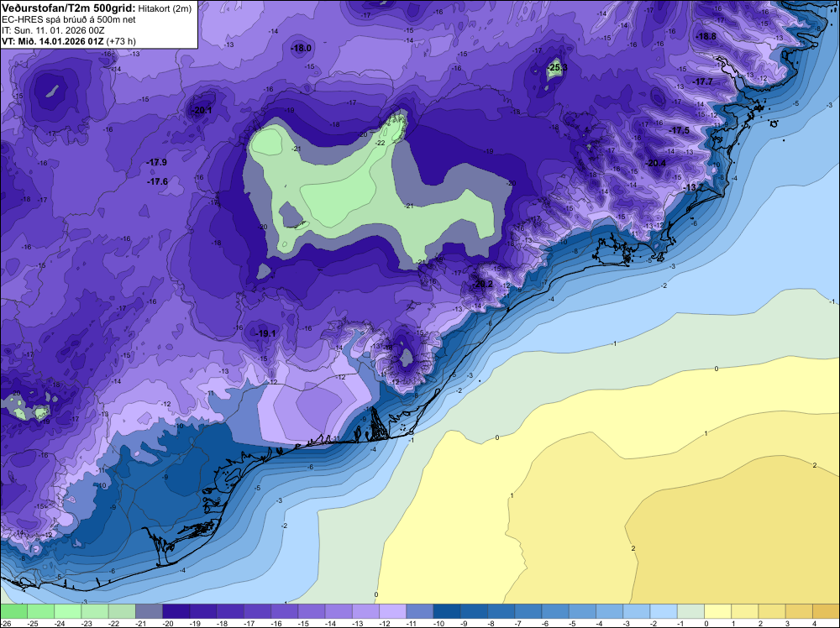
Task: Click the bold -17.5 temperature value
Action: click(680, 131)
